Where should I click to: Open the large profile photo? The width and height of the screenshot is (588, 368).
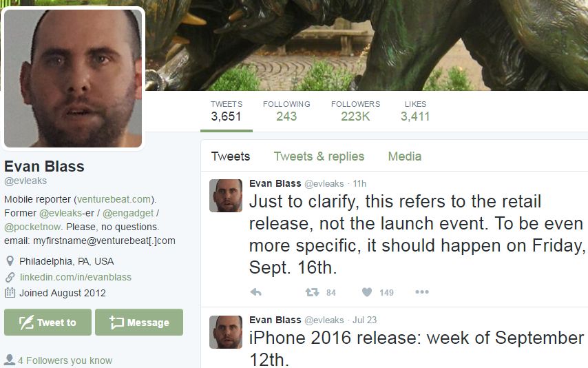(x=73, y=78)
